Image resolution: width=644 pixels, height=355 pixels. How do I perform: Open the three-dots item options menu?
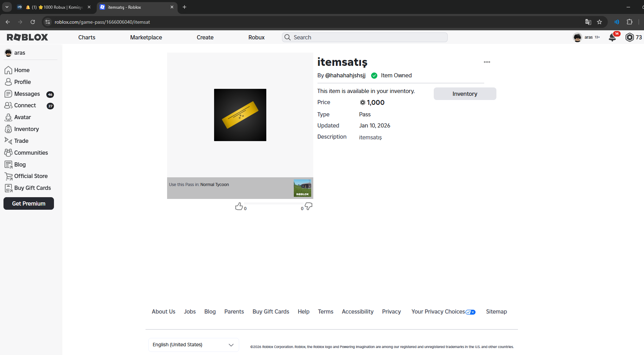click(487, 62)
